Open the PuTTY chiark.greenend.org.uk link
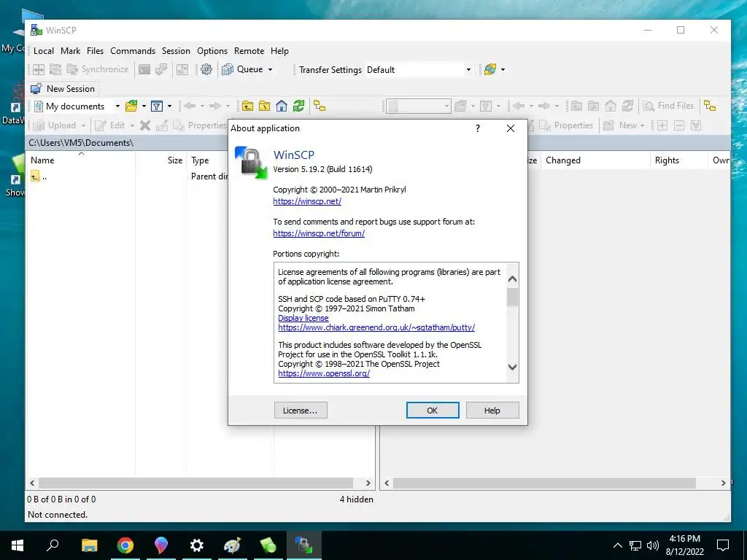 coord(376,327)
